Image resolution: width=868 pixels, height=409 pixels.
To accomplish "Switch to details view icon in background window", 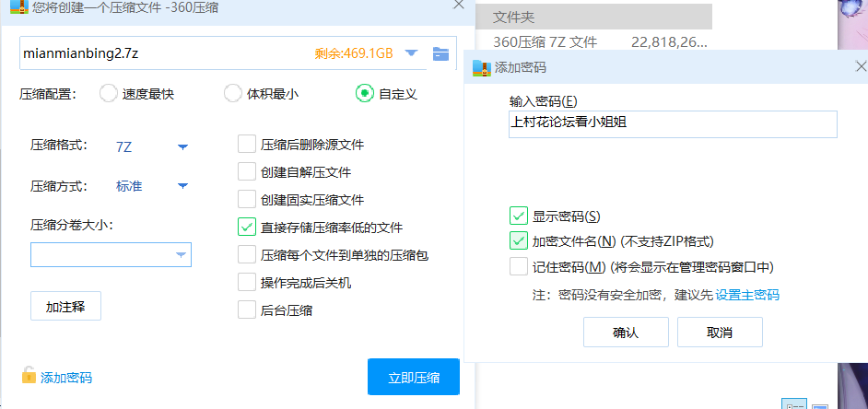I will (x=794, y=405).
